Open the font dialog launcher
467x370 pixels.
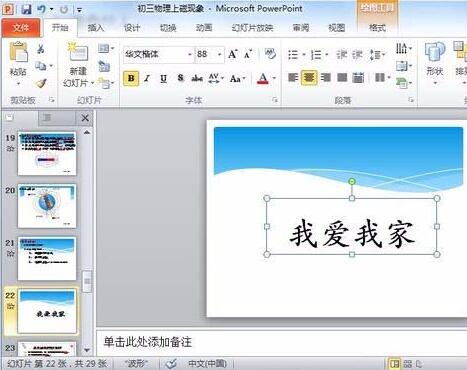(x=275, y=100)
